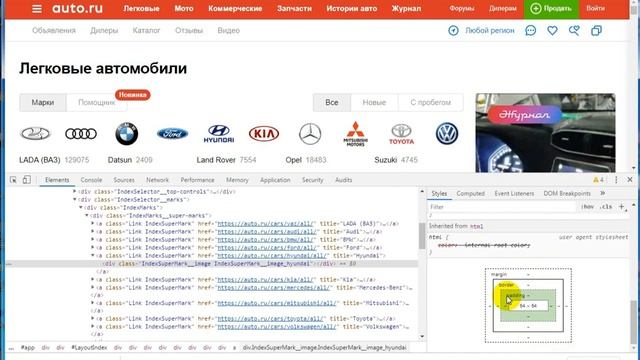
Task: Select the Новые filter
Action: (374, 102)
